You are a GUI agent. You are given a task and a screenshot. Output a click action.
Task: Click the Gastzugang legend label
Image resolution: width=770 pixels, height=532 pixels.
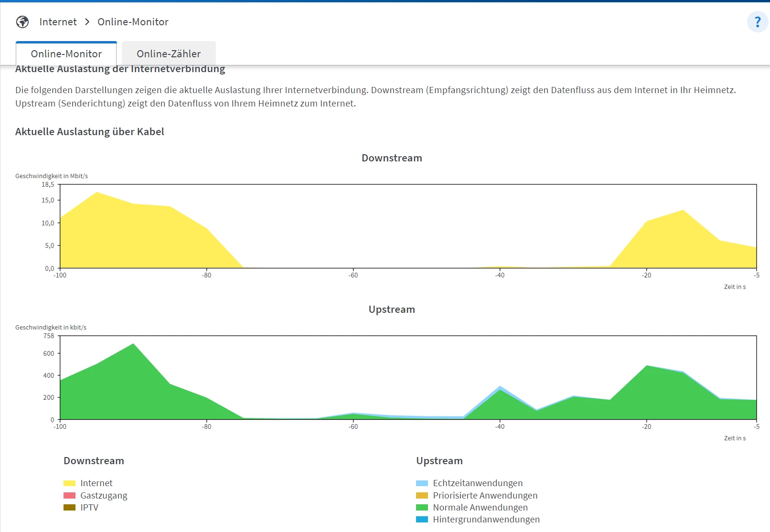[x=104, y=496]
